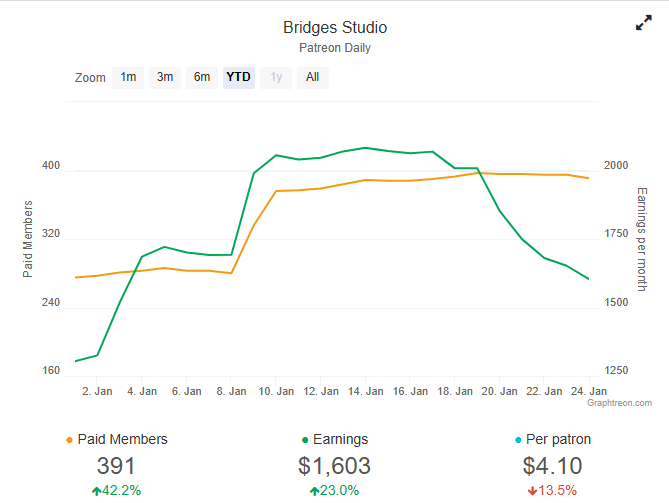Click the 42.2% increase indicator

[x=116, y=491]
